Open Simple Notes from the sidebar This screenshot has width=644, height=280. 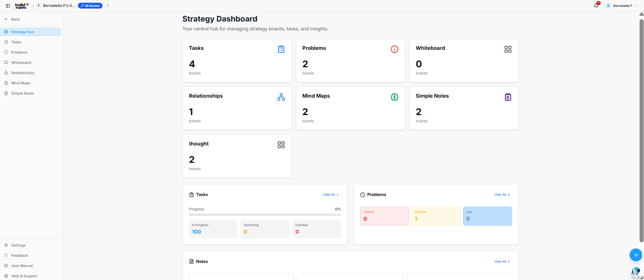[x=30, y=93]
